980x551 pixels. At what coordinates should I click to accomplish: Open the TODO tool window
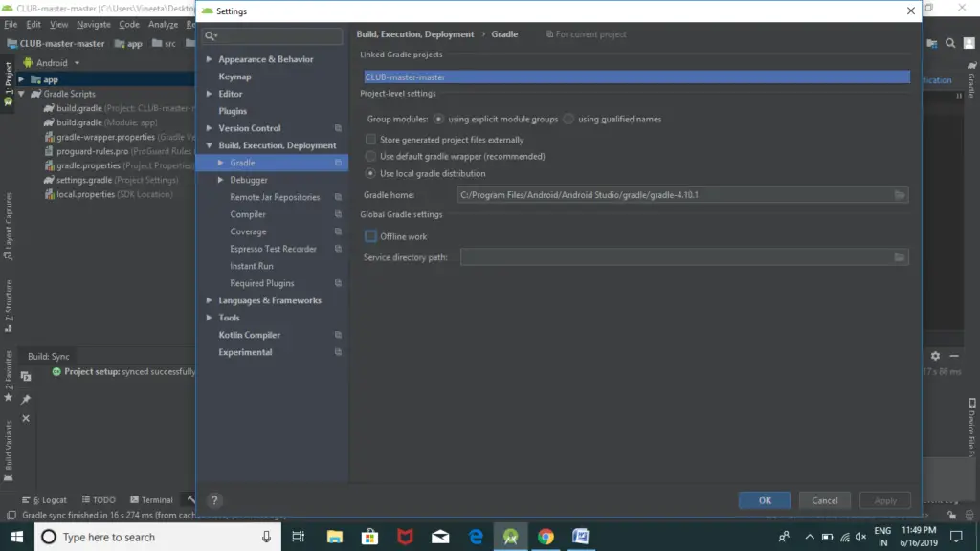pos(99,499)
